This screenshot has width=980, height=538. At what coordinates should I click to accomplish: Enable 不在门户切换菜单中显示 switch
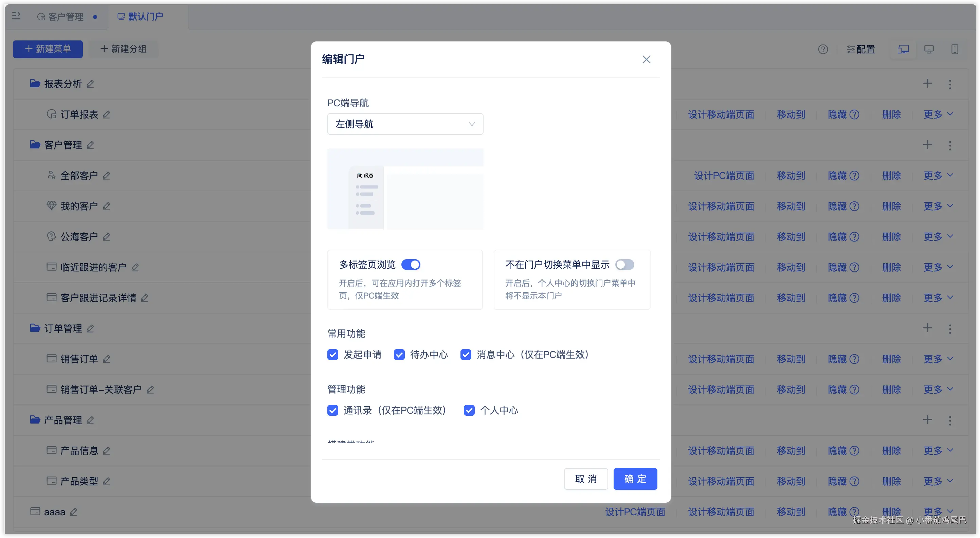[625, 265]
